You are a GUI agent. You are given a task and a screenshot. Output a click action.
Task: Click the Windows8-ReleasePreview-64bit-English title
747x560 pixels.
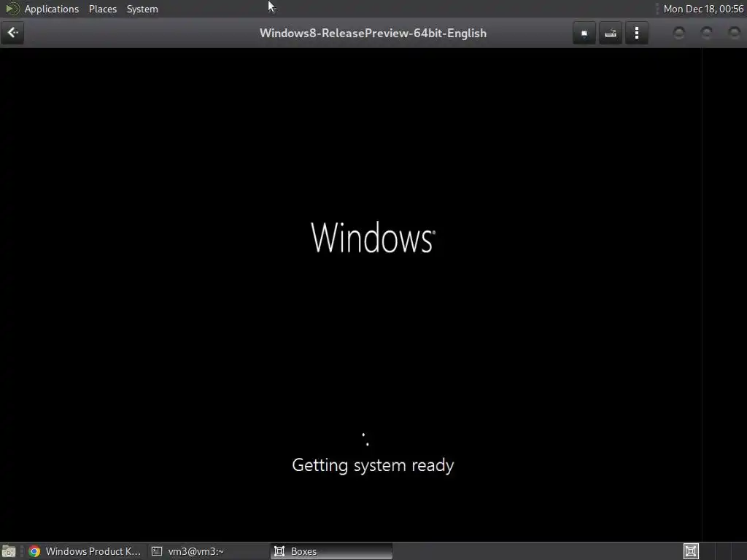point(373,34)
